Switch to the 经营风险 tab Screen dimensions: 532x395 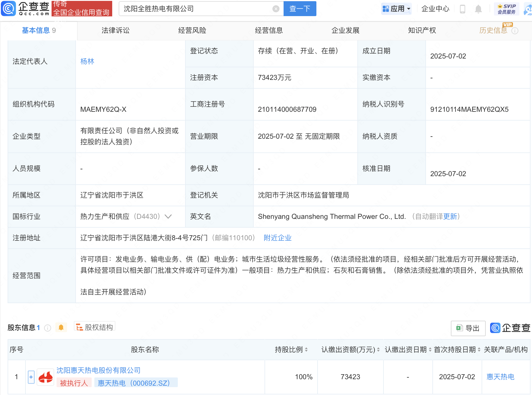tap(192, 30)
